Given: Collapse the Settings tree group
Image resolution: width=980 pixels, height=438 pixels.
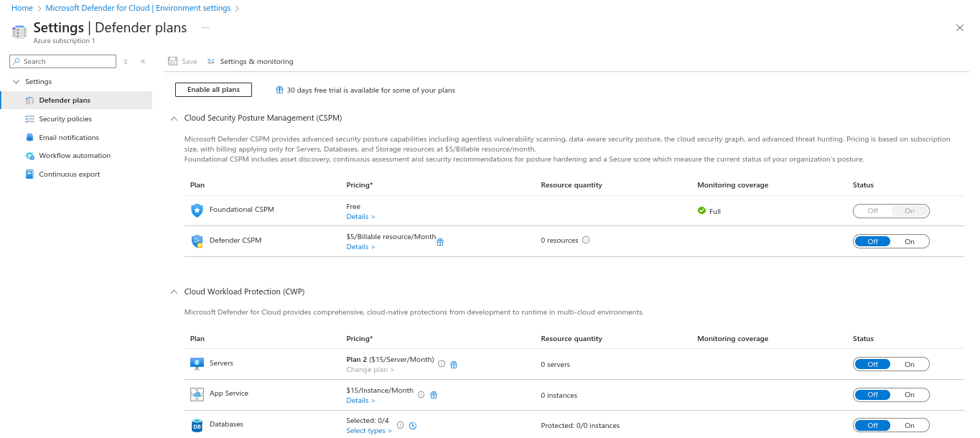Looking at the screenshot, I should tap(17, 82).
